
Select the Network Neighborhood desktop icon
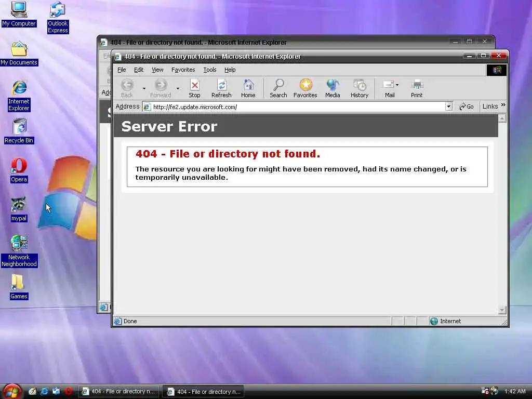(x=19, y=251)
